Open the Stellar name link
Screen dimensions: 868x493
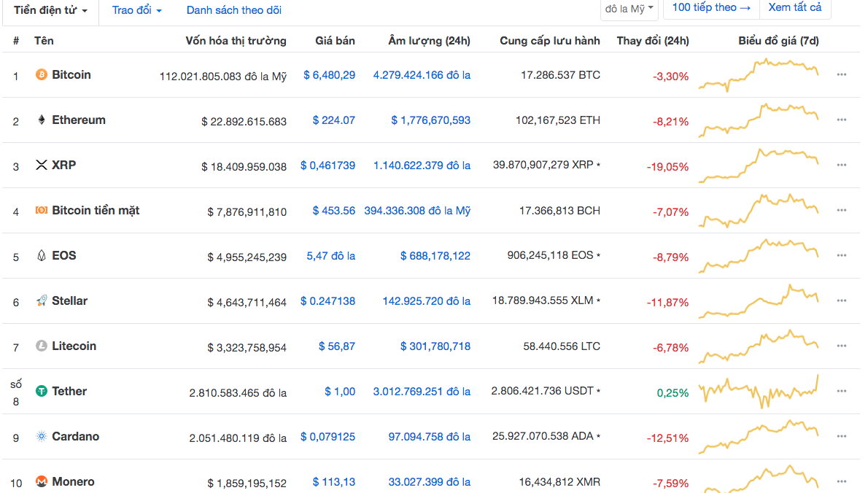pyautogui.click(x=70, y=300)
